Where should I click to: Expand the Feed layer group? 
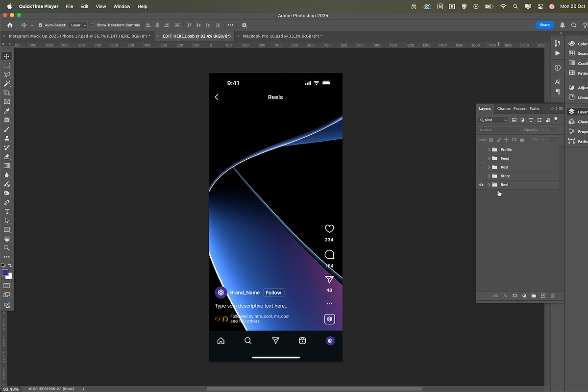pos(489,158)
